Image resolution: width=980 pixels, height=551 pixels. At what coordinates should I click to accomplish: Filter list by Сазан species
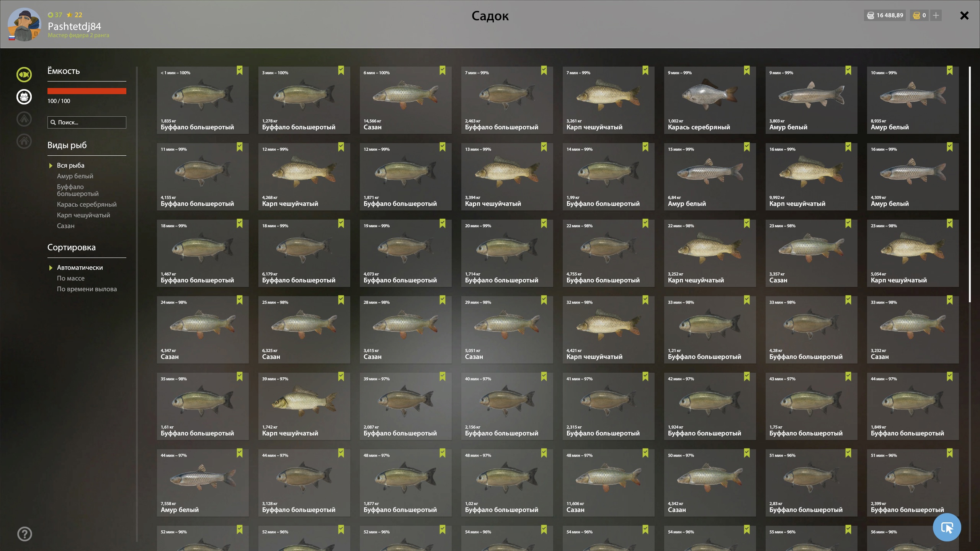[66, 226]
